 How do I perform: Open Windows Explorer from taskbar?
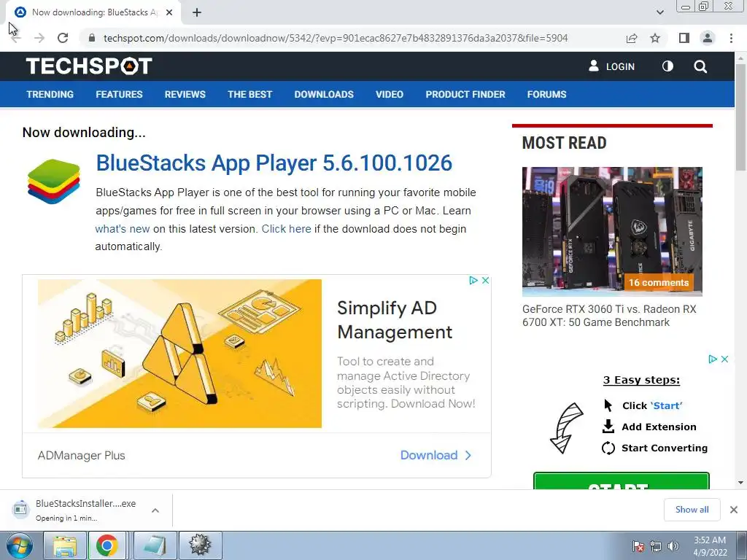65,545
